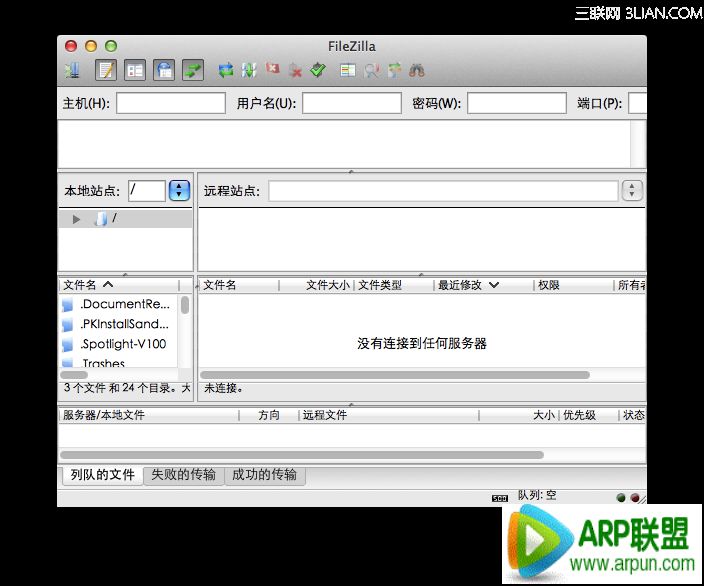Click the 端口(P) port input field
Viewport: 704px width, 586px height.
coord(638,103)
